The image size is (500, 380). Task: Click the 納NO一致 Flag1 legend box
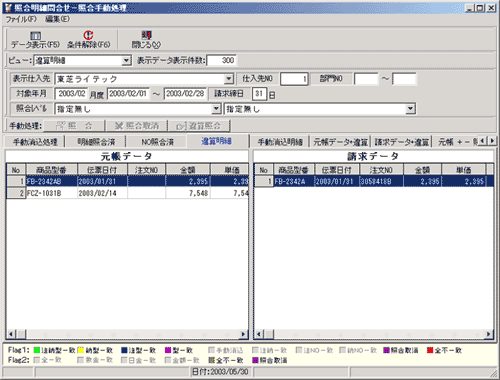click(x=342, y=350)
